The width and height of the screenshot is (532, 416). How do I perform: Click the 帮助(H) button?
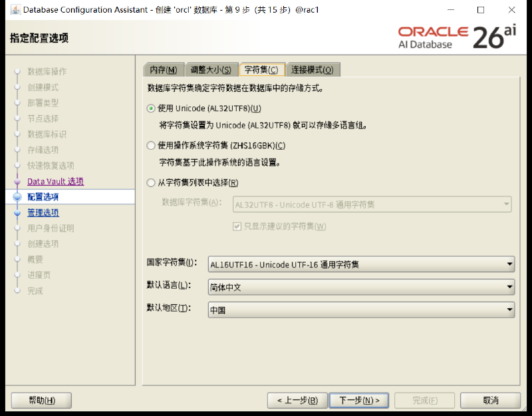41,401
